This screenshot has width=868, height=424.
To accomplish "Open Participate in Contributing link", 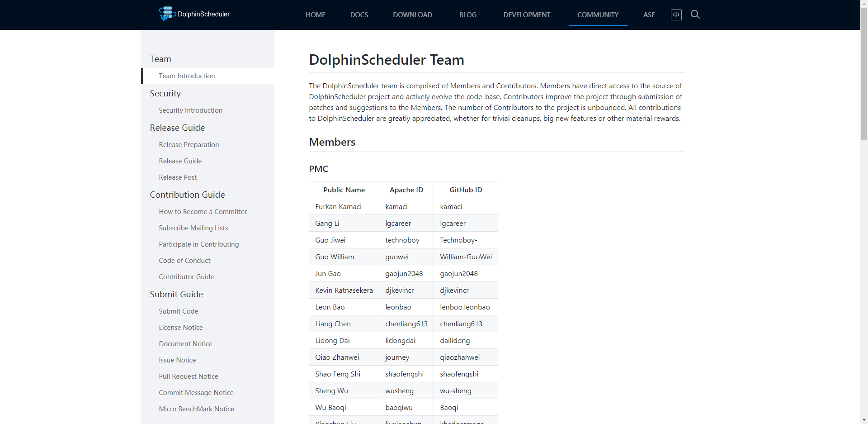I will tap(198, 244).
